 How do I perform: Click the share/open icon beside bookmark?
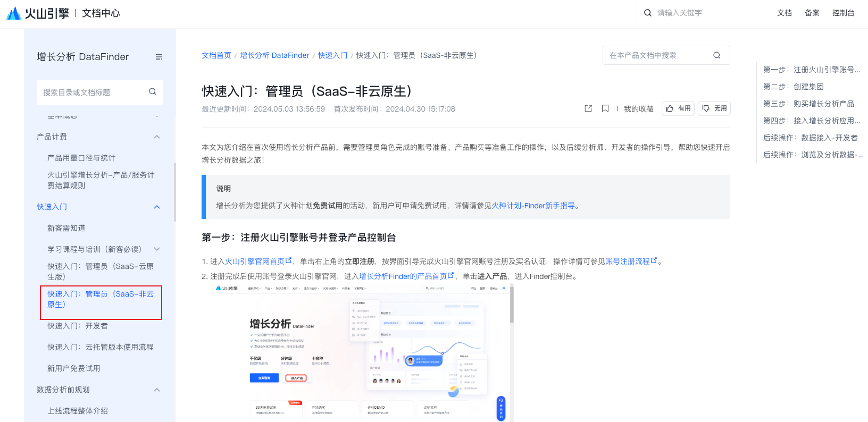(x=588, y=108)
